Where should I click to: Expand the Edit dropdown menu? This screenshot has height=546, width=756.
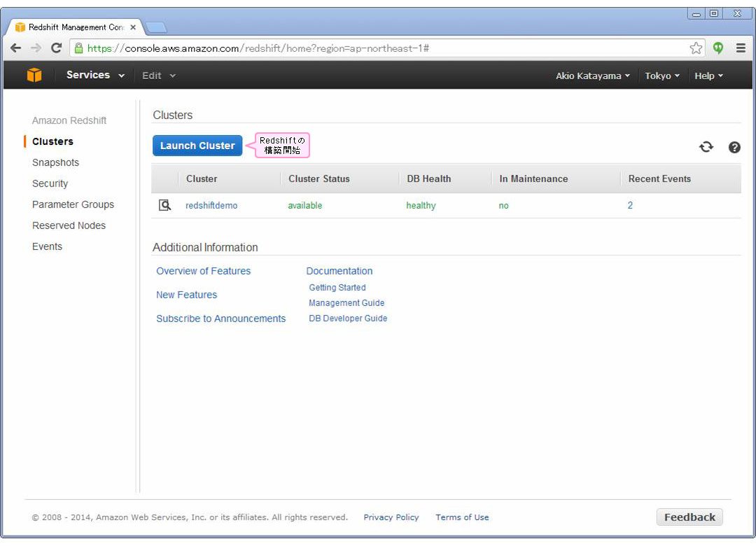click(159, 76)
